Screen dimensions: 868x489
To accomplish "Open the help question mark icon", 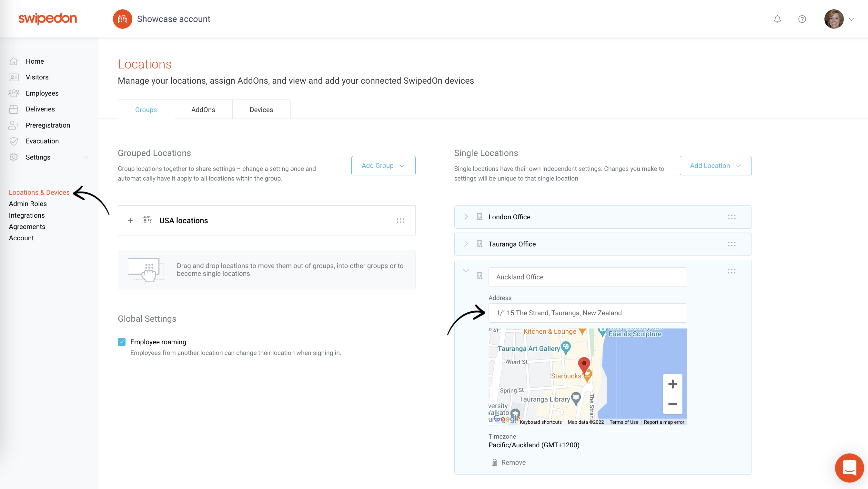I will [x=802, y=19].
